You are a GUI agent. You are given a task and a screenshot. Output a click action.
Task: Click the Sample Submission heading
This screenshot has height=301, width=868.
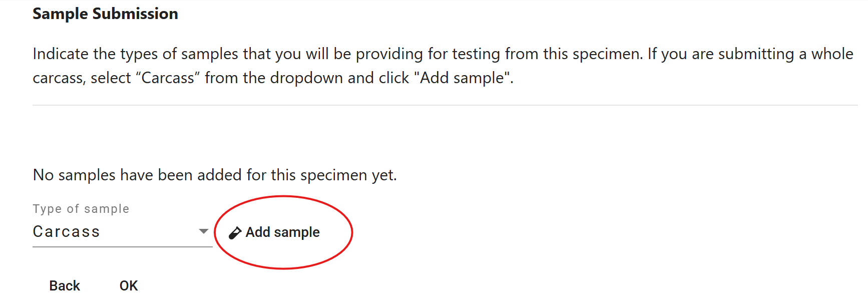[105, 14]
